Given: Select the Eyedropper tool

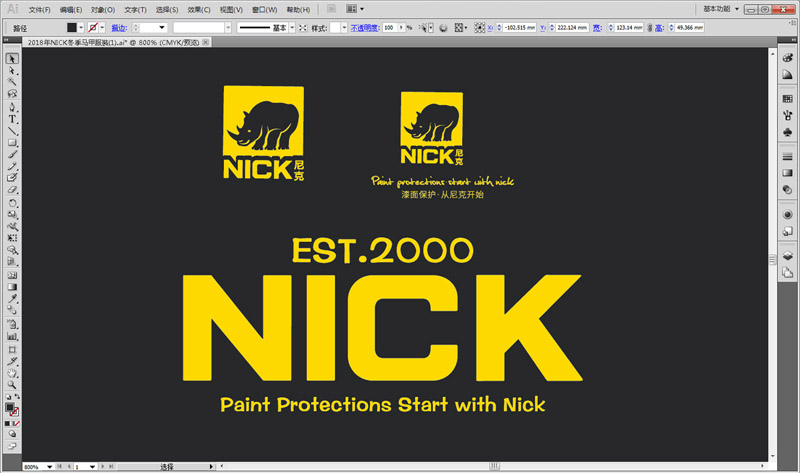Looking at the screenshot, I should coord(12,298).
